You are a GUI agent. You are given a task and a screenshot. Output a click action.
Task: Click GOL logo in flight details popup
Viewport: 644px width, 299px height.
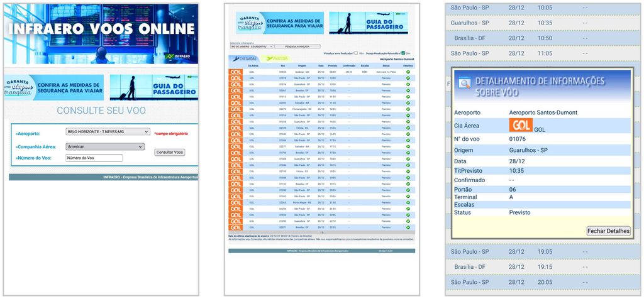pos(521,125)
